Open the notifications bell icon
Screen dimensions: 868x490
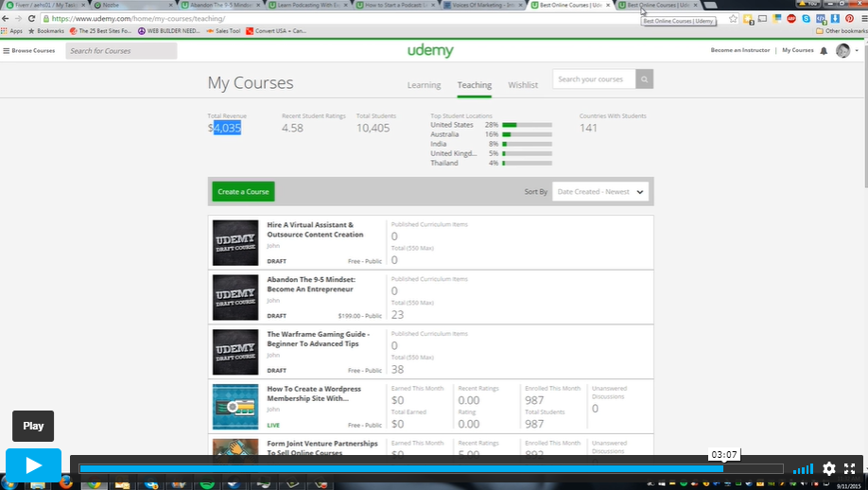[x=824, y=50]
